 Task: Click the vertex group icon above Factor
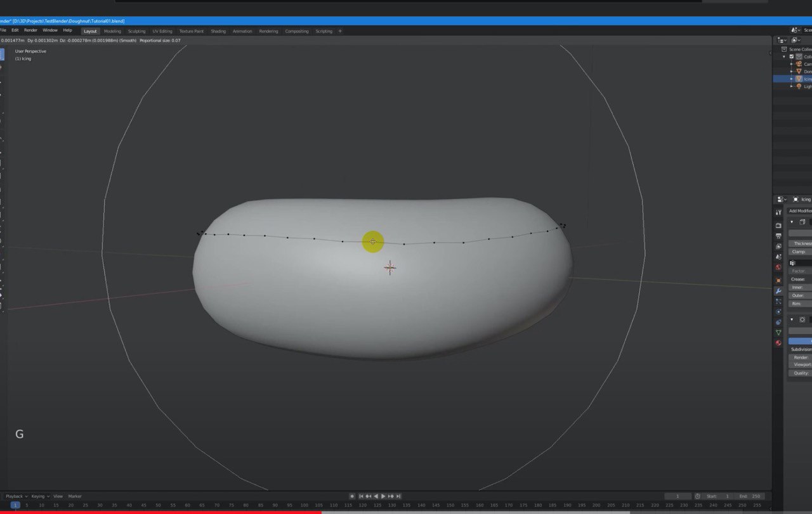coord(792,262)
